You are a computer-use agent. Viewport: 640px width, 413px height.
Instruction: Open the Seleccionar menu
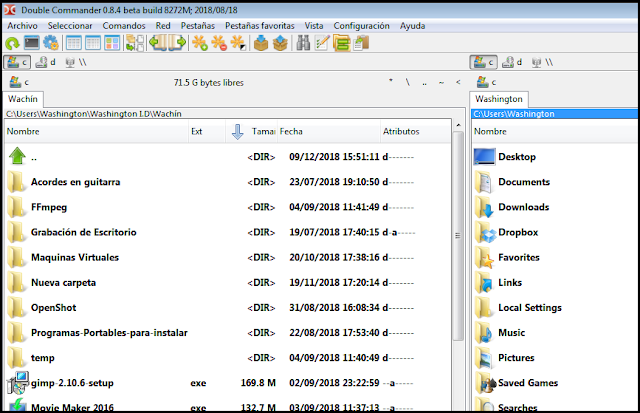coord(70,26)
